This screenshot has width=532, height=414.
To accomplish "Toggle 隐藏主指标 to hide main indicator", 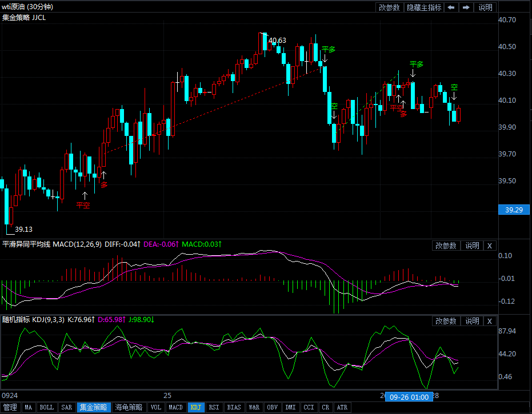I will click(424, 7).
